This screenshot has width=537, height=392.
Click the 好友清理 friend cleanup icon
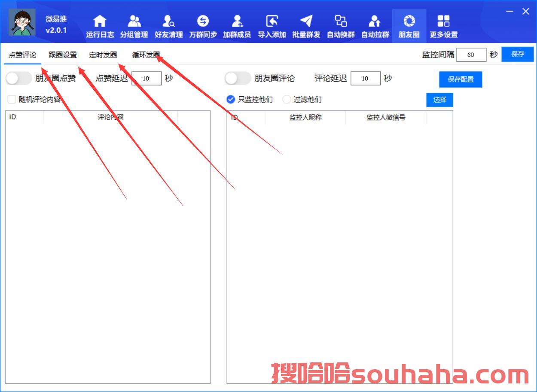168,21
